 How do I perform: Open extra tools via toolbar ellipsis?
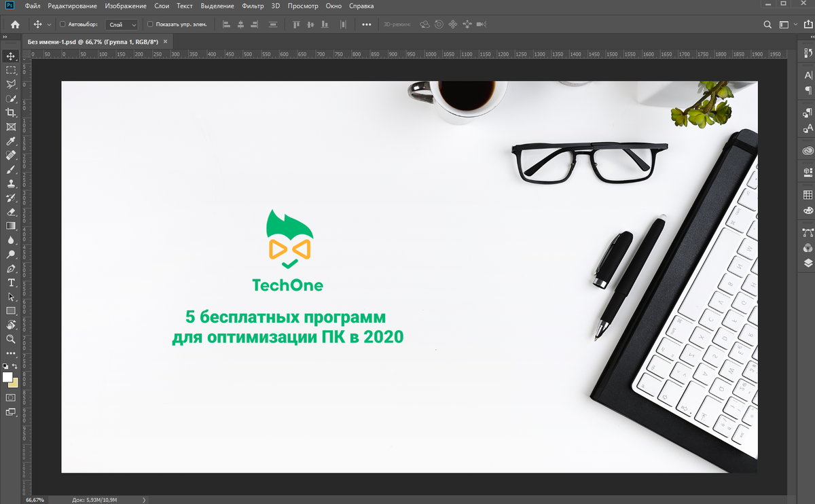(x=10, y=353)
